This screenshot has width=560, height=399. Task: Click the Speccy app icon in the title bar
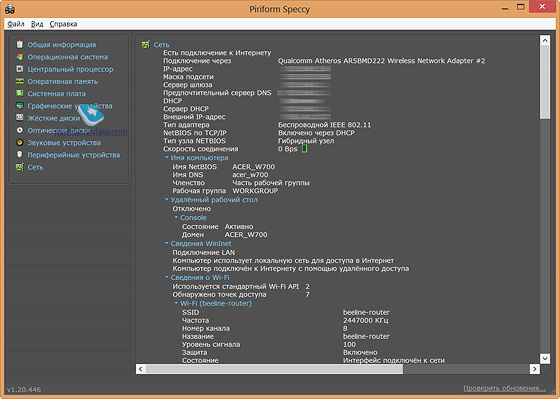pyautogui.click(x=10, y=9)
